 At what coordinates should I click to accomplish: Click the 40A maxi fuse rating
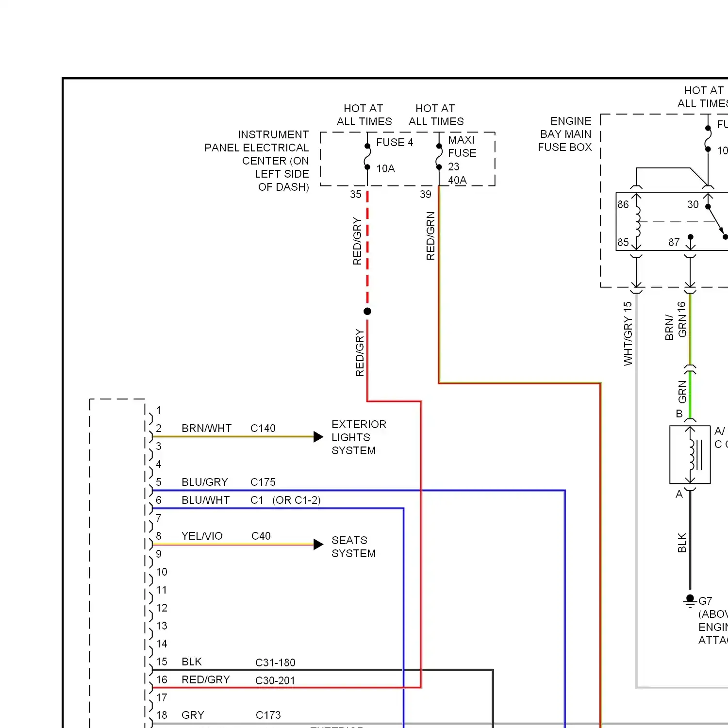(457, 180)
